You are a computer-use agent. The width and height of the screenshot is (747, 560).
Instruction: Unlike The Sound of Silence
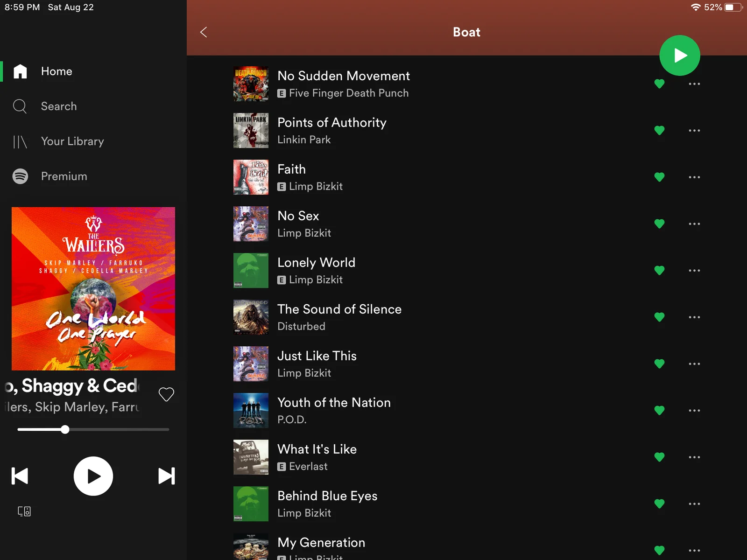pyautogui.click(x=659, y=317)
